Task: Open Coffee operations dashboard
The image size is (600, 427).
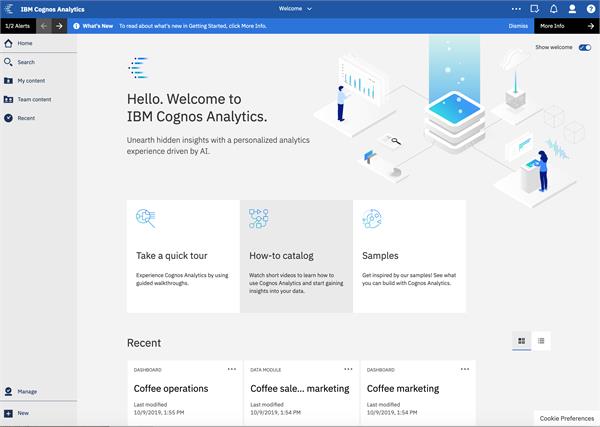Action: (x=185, y=393)
